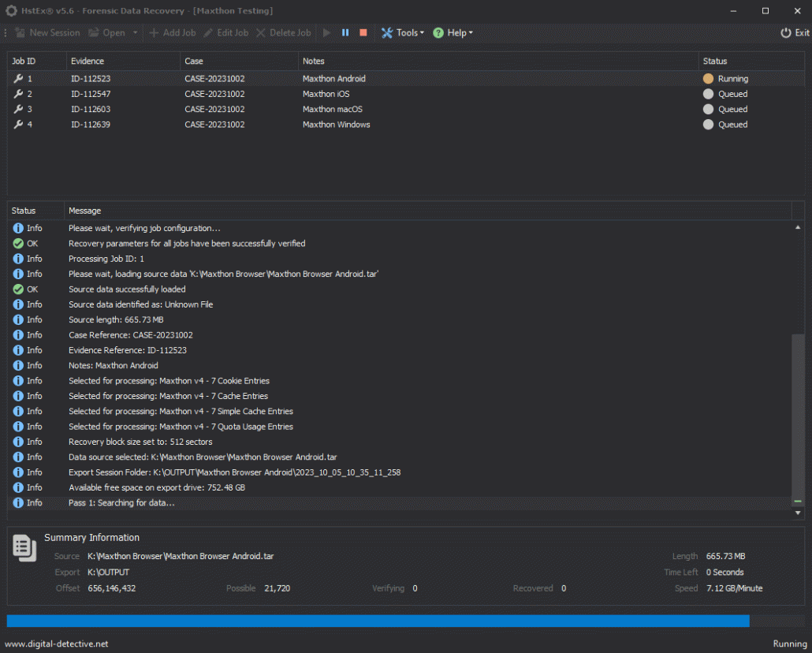This screenshot has width=812, height=653.
Task: Click info icon beside 'Recovery block size' message
Action: [18, 442]
